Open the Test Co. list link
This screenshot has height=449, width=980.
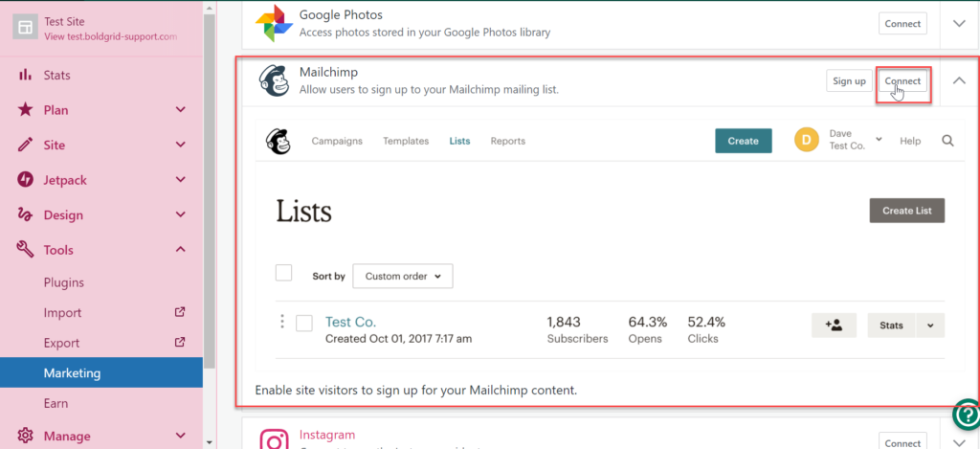pyautogui.click(x=350, y=322)
